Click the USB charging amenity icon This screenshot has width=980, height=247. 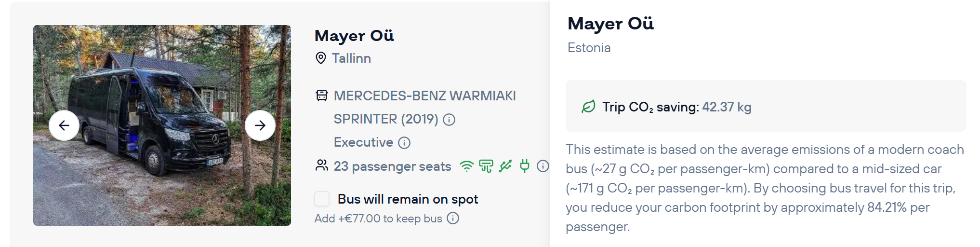[x=505, y=166]
